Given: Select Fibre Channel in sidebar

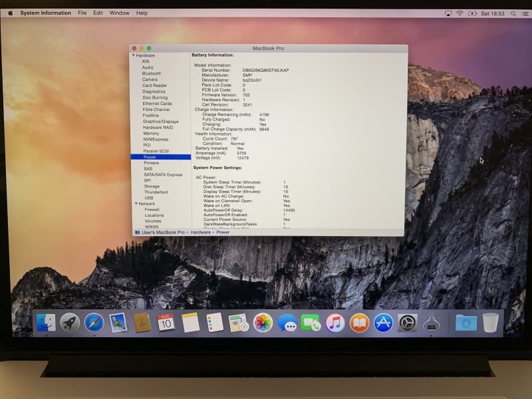Looking at the screenshot, I should tap(156, 109).
